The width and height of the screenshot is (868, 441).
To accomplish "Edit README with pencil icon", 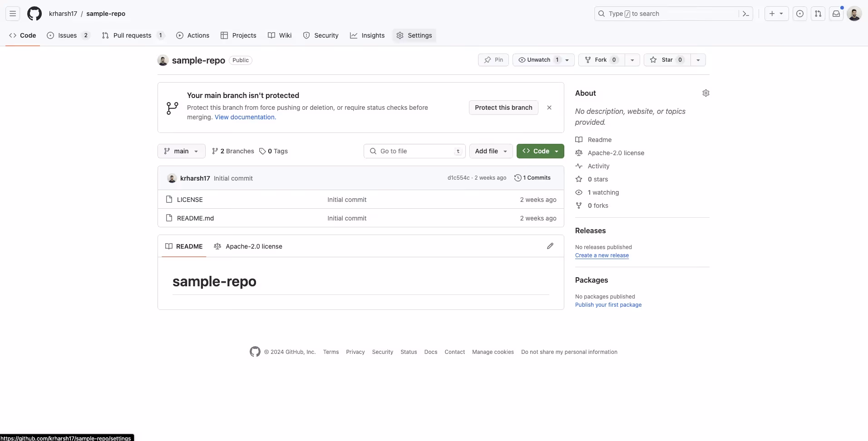I will [550, 246].
